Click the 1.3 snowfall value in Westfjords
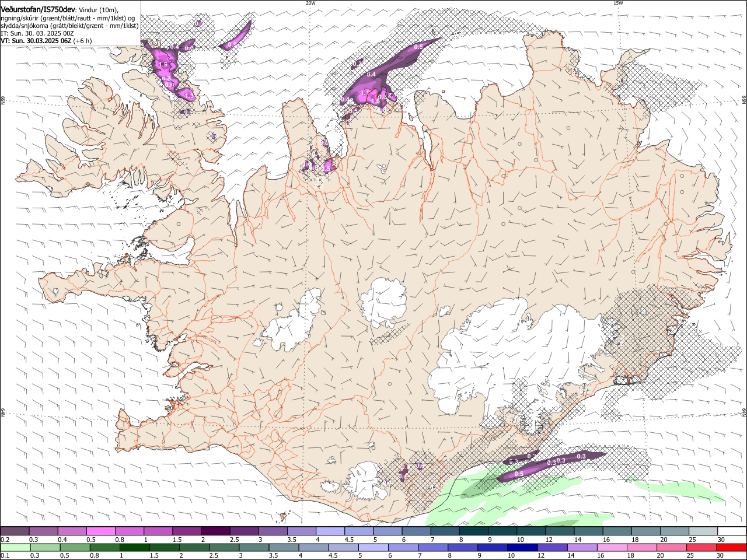 click(189, 94)
